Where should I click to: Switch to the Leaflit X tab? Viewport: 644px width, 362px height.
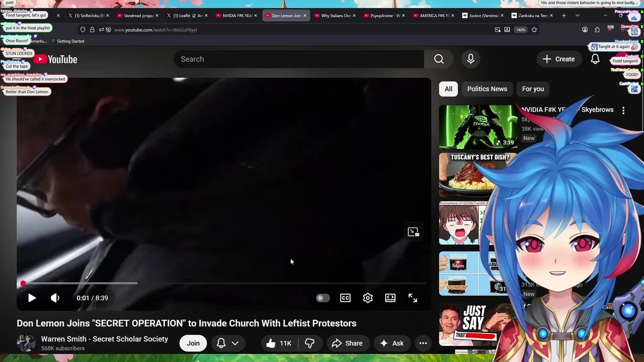(x=187, y=16)
